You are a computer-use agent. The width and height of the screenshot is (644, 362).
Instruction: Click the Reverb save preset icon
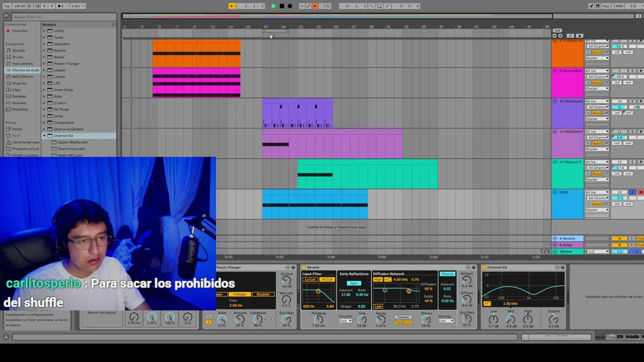coord(473,267)
